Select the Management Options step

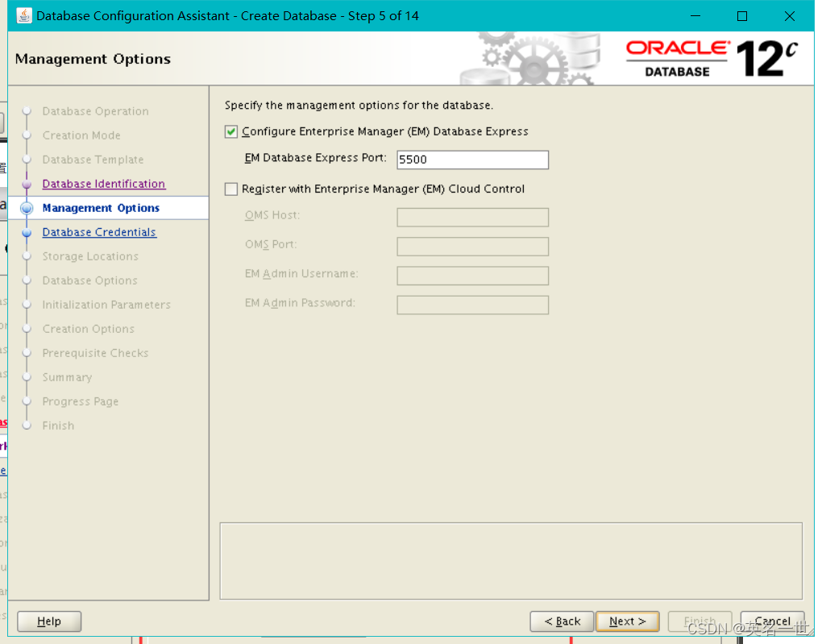pos(101,208)
